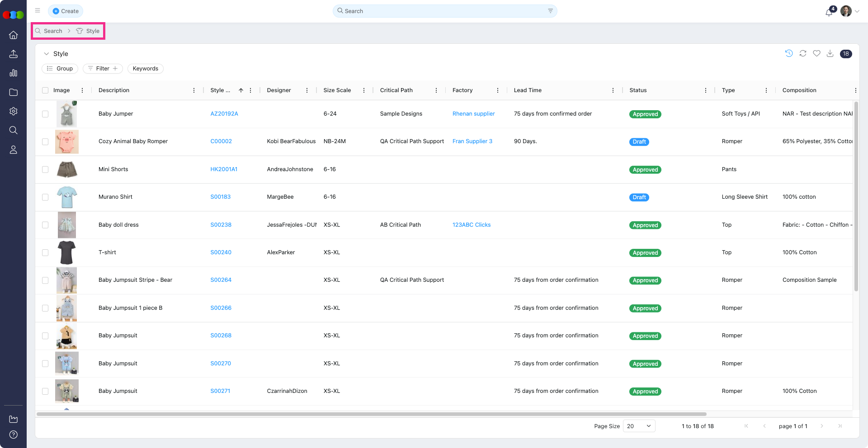Screen dimensions: 868x448
Task: Open style link AZ20192A
Action: click(224, 114)
